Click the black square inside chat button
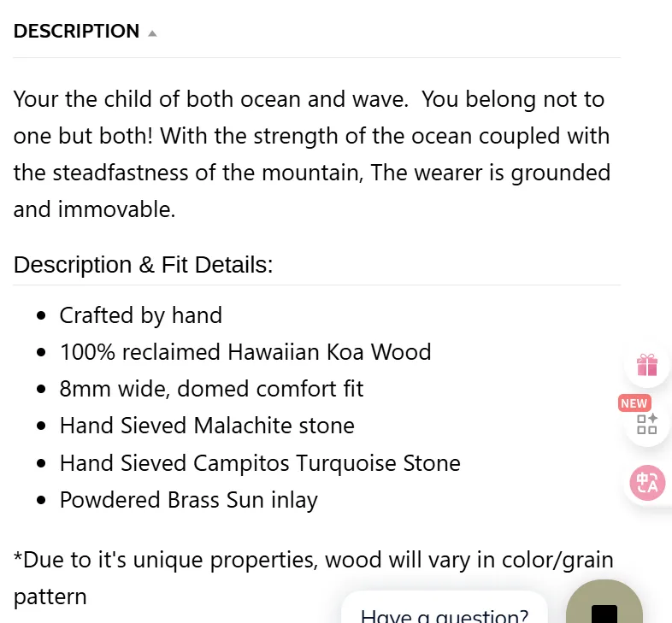672x623 pixels. (x=604, y=614)
